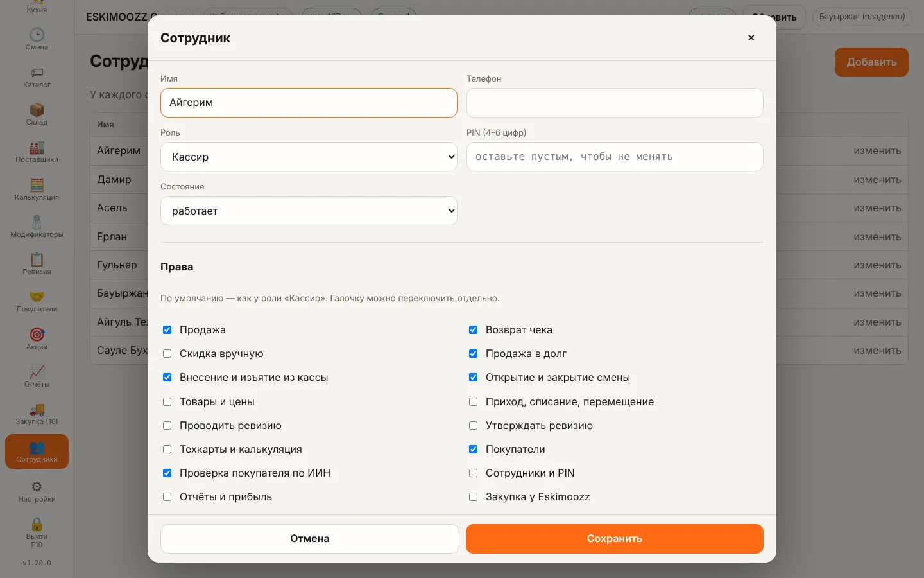Open Каталог from the sidebar
924x578 pixels.
[x=37, y=77]
